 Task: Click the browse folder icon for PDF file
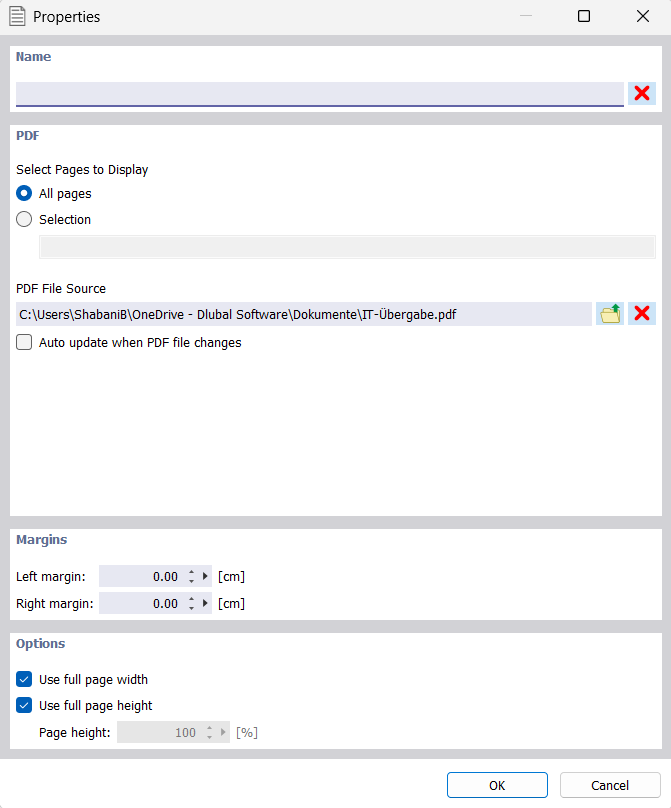click(610, 313)
